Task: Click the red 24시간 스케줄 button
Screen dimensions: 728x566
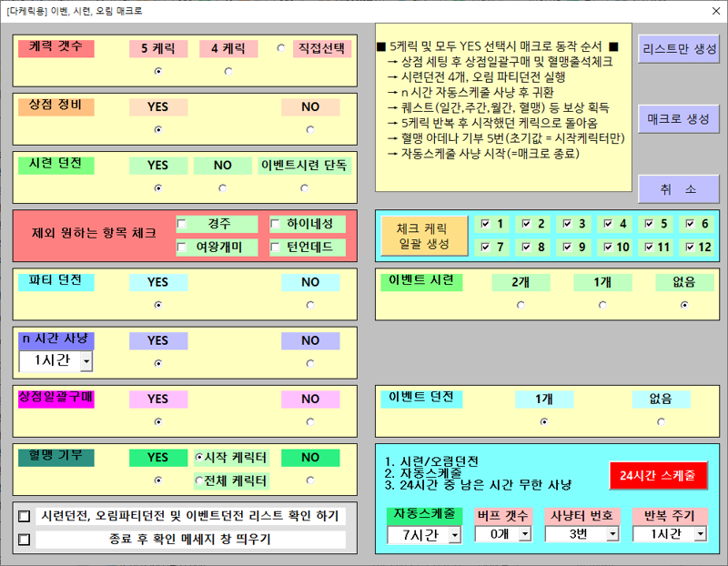Action: (658, 476)
